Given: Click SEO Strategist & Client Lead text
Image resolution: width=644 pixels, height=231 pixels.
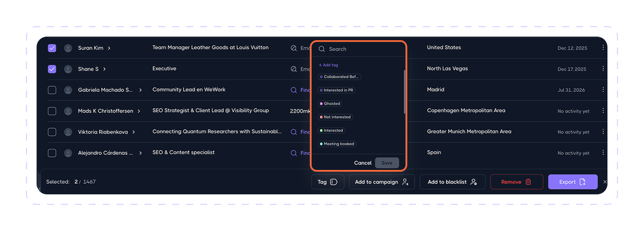Looking at the screenshot, I should (x=210, y=111).
